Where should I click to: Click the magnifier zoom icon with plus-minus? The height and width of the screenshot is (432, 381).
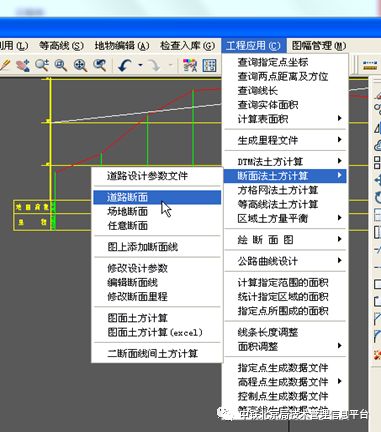tap(42, 65)
